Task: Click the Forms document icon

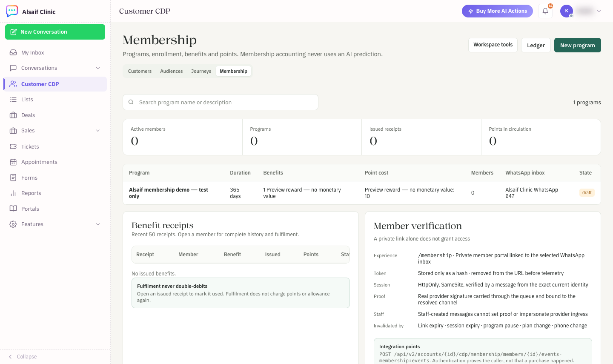Action: [13, 178]
